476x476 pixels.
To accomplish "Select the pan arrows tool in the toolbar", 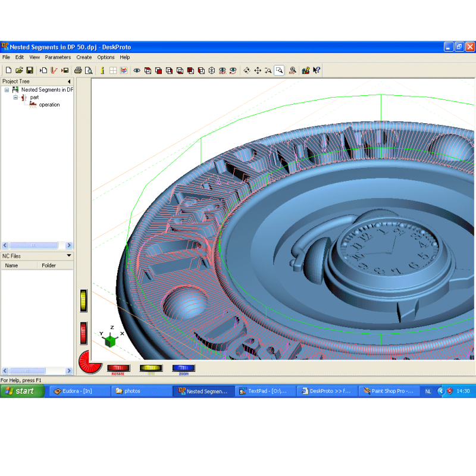I will (x=258, y=70).
